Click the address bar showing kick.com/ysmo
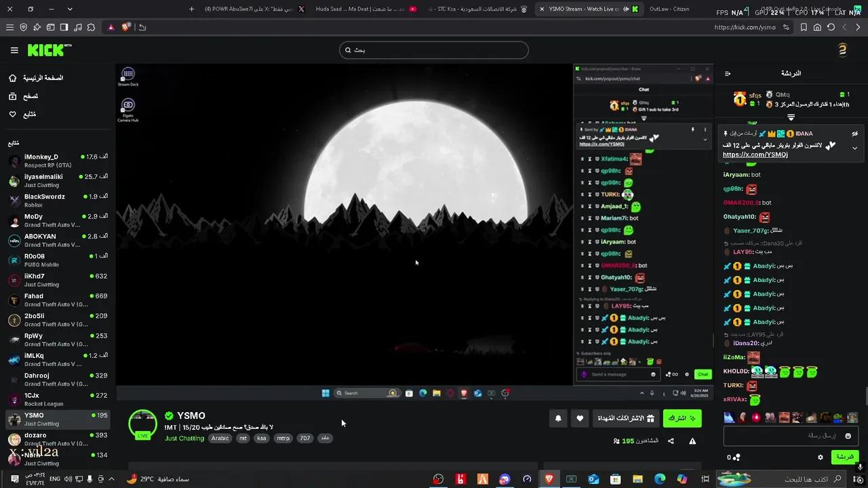 745,27
